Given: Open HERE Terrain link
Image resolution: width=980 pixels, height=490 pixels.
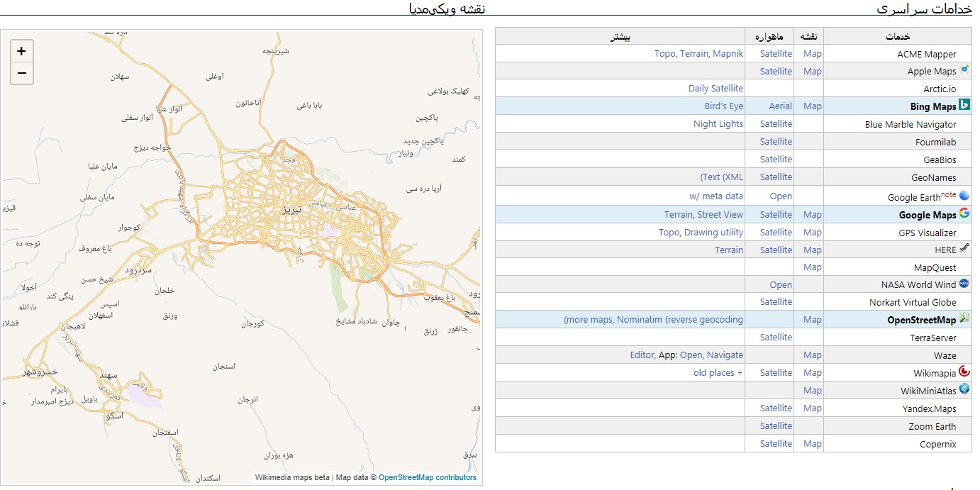Looking at the screenshot, I should pyautogui.click(x=729, y=250).
